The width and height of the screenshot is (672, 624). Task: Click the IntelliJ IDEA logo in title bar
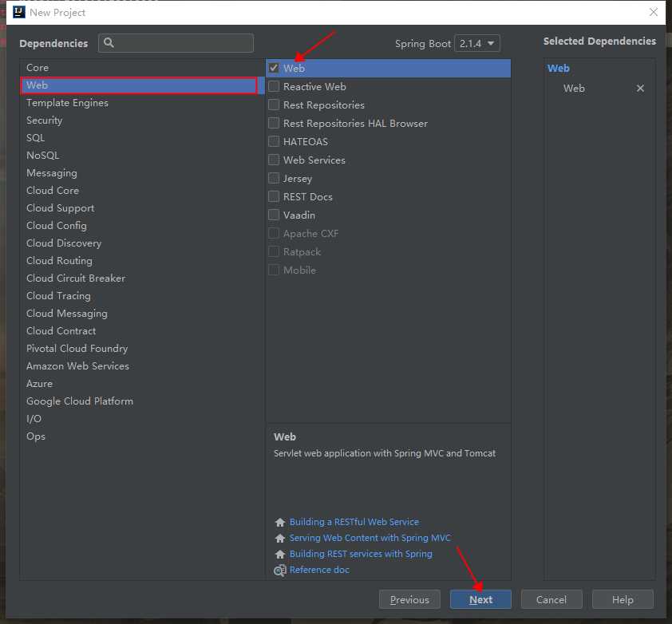(19, 12)
